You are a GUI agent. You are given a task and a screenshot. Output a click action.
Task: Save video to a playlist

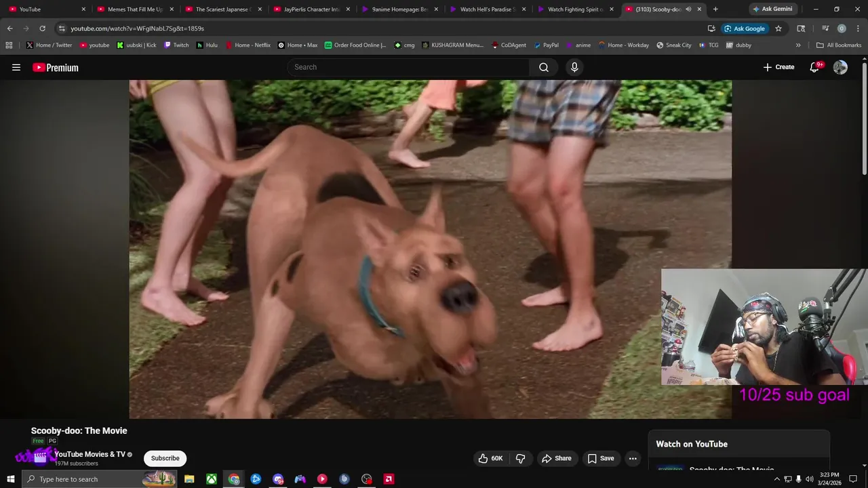[x=601, y=458]
